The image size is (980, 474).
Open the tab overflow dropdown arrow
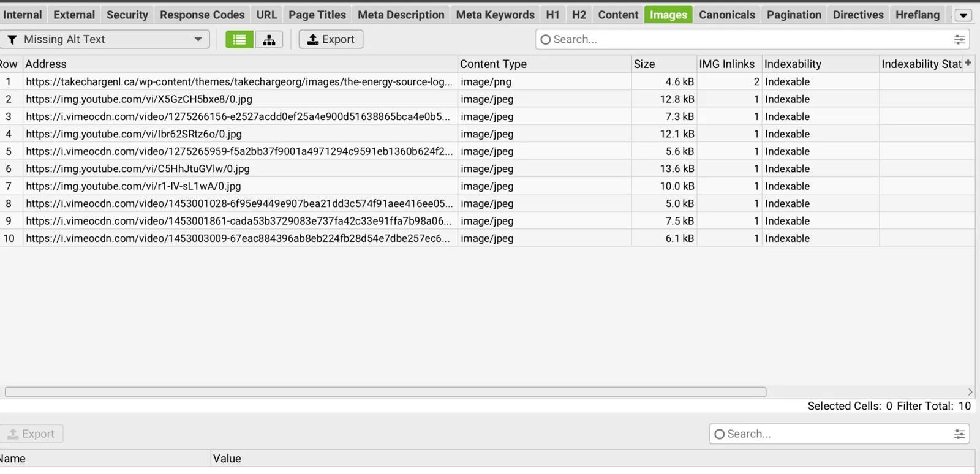[963, 15]
